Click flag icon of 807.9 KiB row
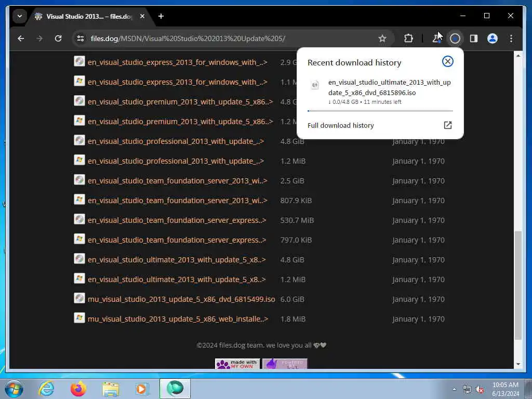Screen dimensions: 532x399 (x=79, y=199)
